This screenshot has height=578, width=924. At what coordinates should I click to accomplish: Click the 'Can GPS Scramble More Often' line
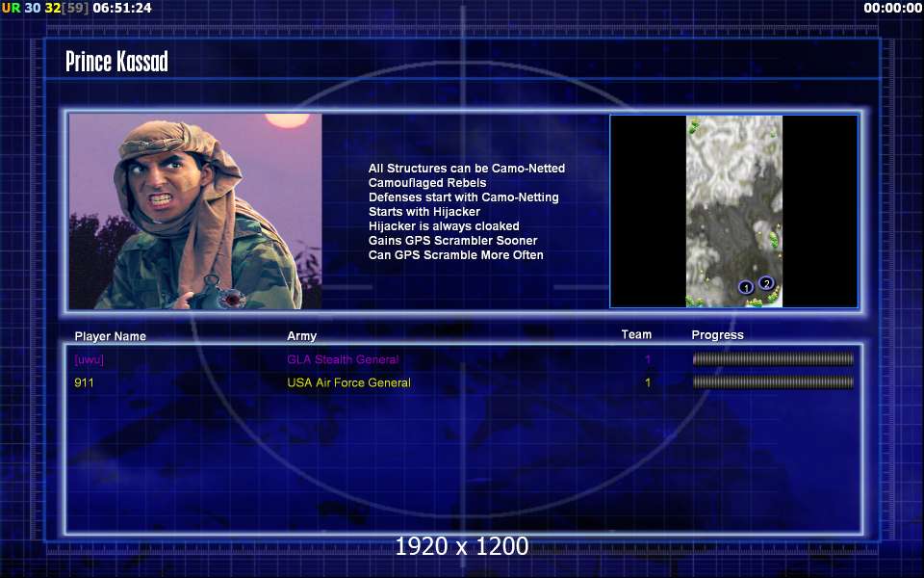click(455, 255)
